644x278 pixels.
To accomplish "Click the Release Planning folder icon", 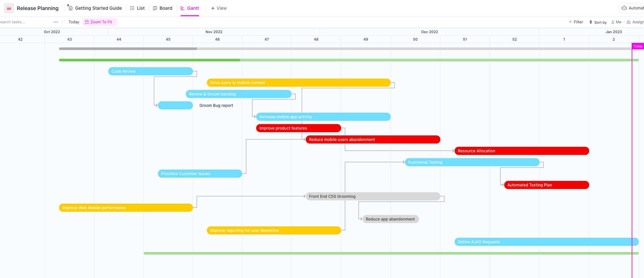I will coord(9,8).
